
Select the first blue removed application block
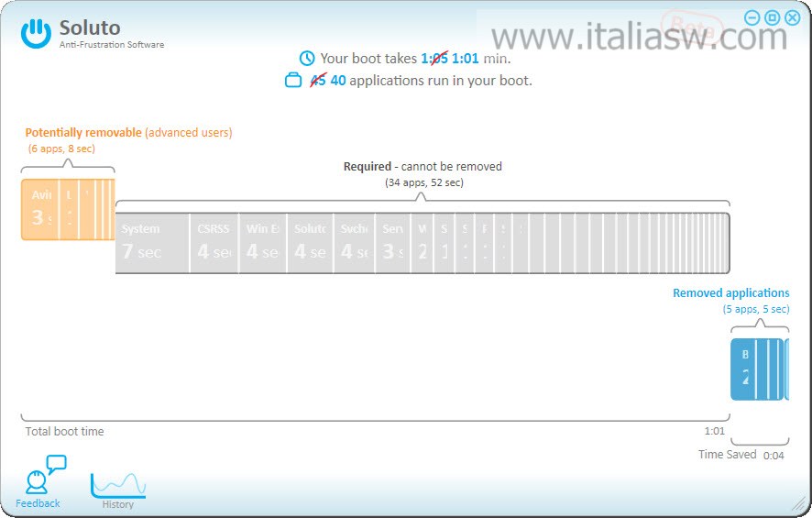click(x=742, y=369)
